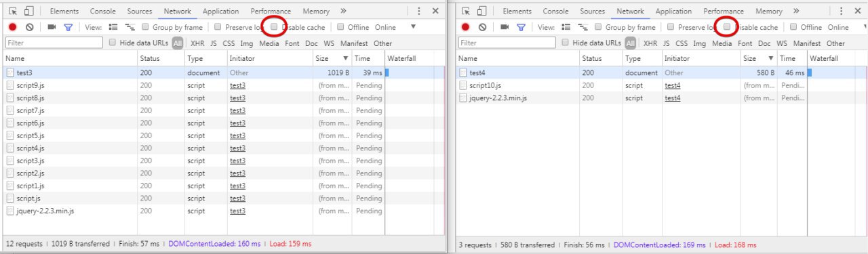Viewport: 868px width, 254px height.
Task: Toggle Offline checkbox in right panel
Action: (793, 27)
